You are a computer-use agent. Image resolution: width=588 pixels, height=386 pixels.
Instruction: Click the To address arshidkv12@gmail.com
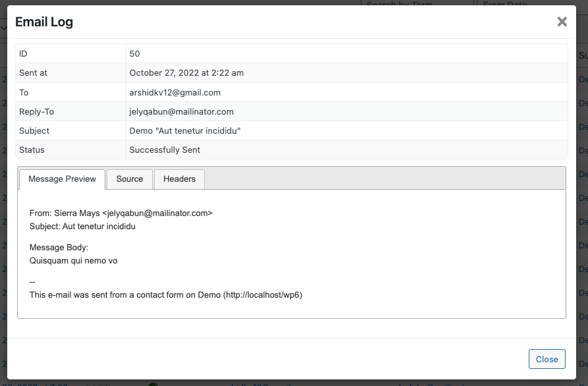click(x=174, y=92)
